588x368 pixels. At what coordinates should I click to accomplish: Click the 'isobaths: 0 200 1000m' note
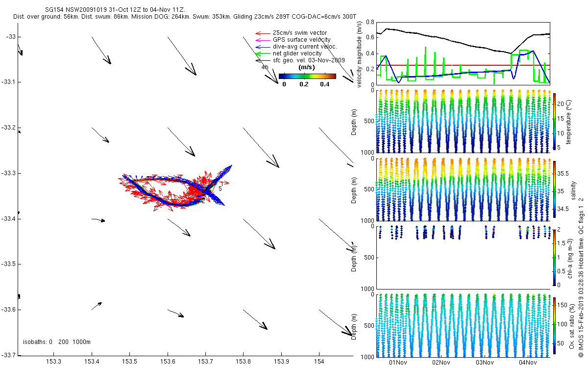pyautogui.click(x=57, y=342)
